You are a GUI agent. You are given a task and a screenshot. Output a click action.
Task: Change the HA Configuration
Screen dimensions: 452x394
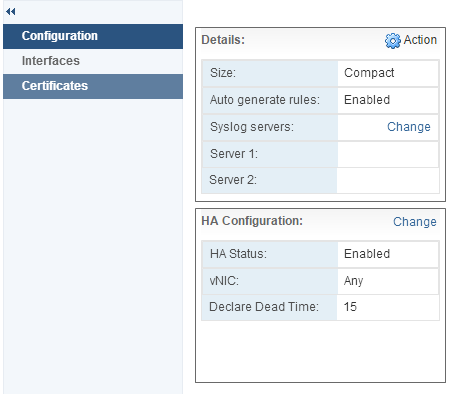(415, 222)
